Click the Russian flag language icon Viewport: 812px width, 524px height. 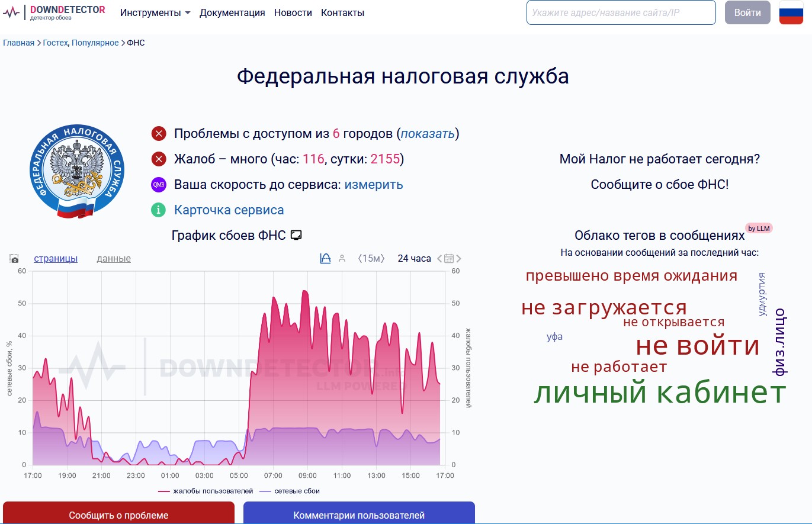791,12
